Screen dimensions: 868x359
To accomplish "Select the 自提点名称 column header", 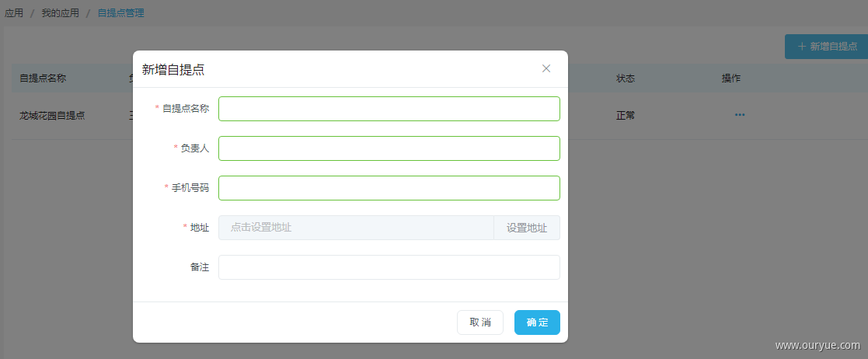I will [x=43, y=78].
